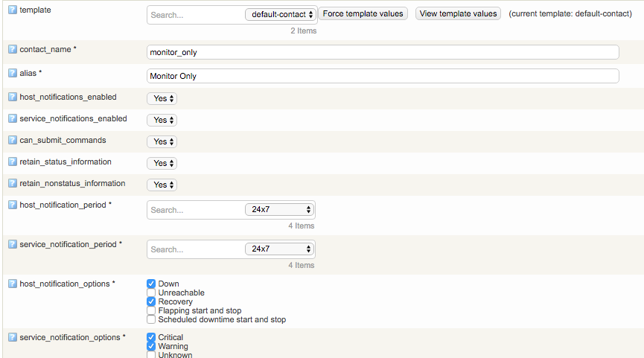Click service_notification_period Search box
644x358 pixels.
tap(196, 249)
